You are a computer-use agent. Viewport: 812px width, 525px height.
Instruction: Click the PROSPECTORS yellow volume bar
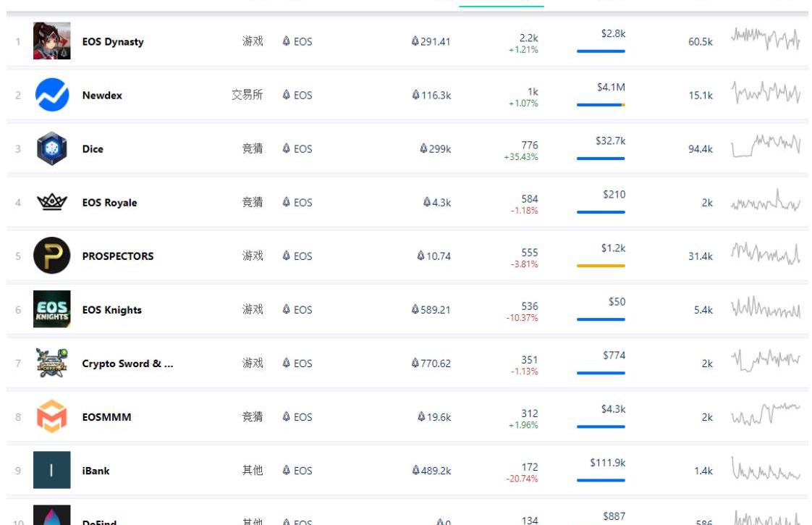coord(601,266)
